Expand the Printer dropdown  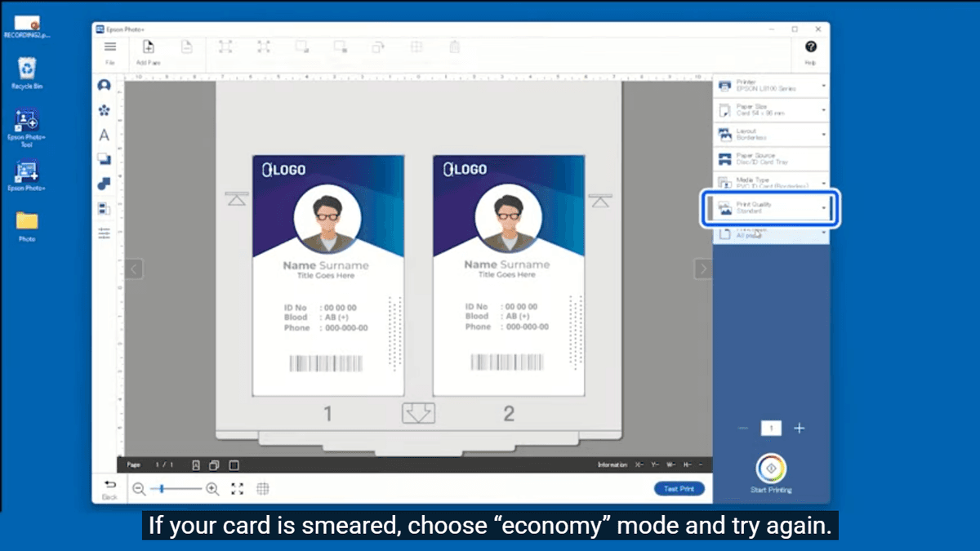pyautogui.click(x=771, y=86)
